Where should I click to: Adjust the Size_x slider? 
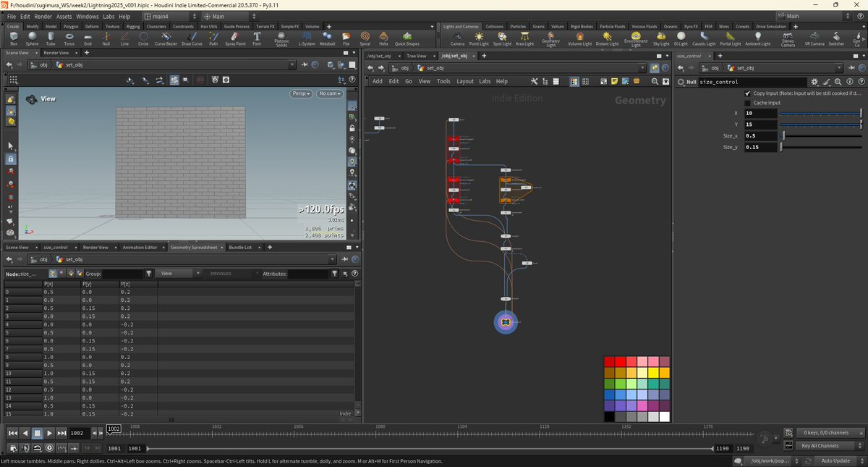[x=822, y=135]
